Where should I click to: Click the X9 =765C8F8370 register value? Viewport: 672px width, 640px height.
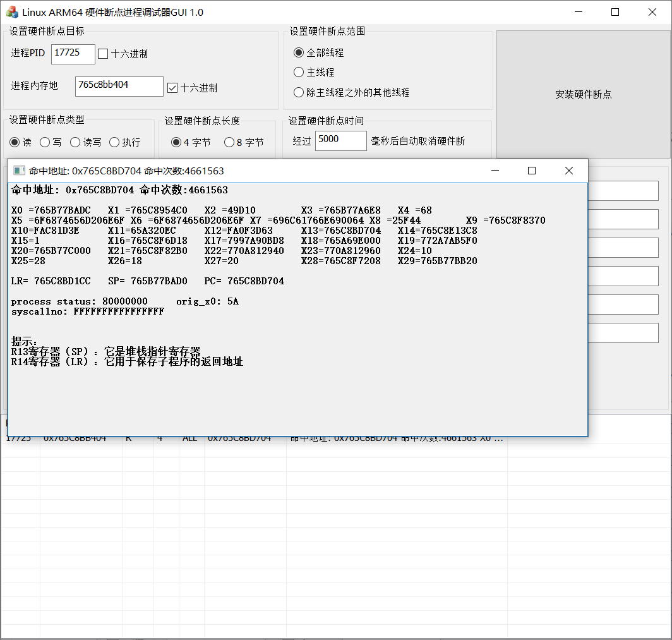coord(506,220)
